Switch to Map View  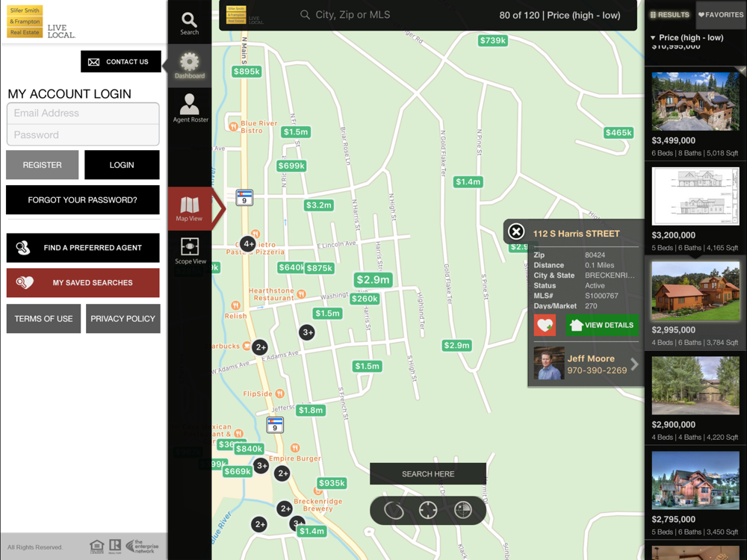[x=189, y=209]
